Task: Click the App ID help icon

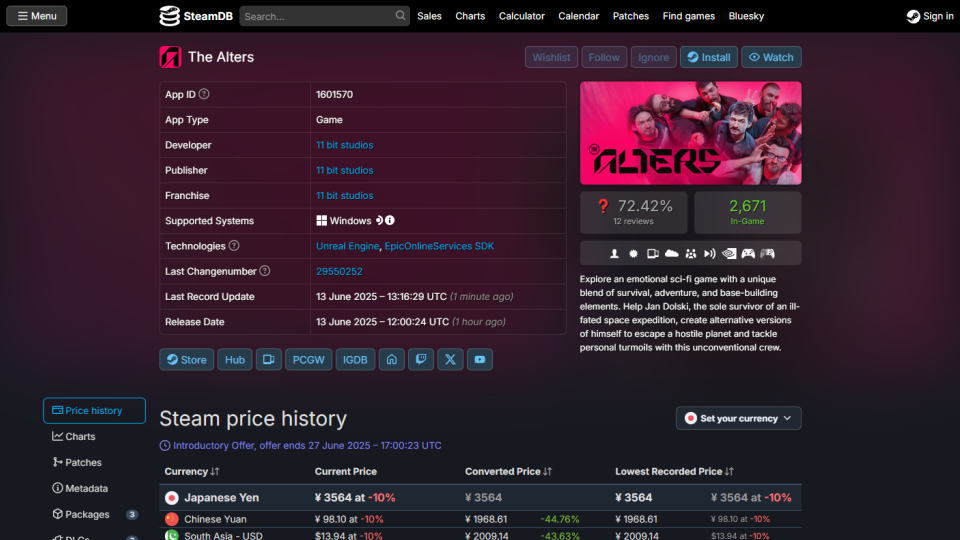Action: pyautogui.click(x=204, y=94)
